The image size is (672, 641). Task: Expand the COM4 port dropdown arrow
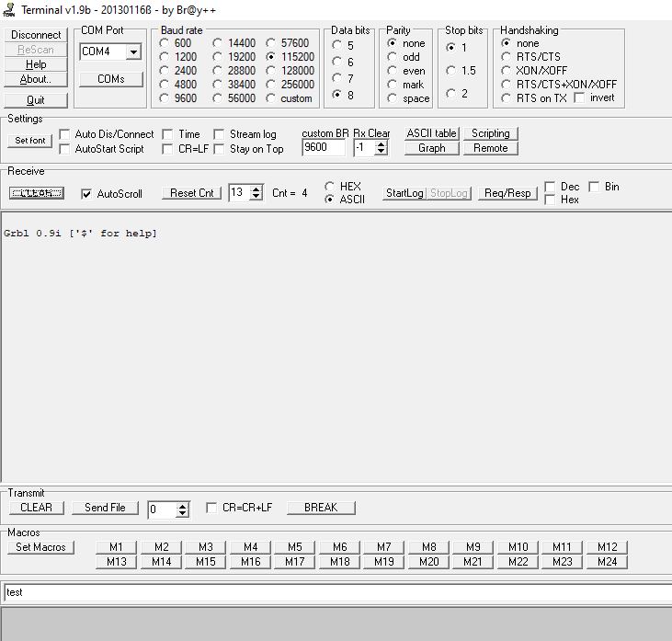coord(133,52)
